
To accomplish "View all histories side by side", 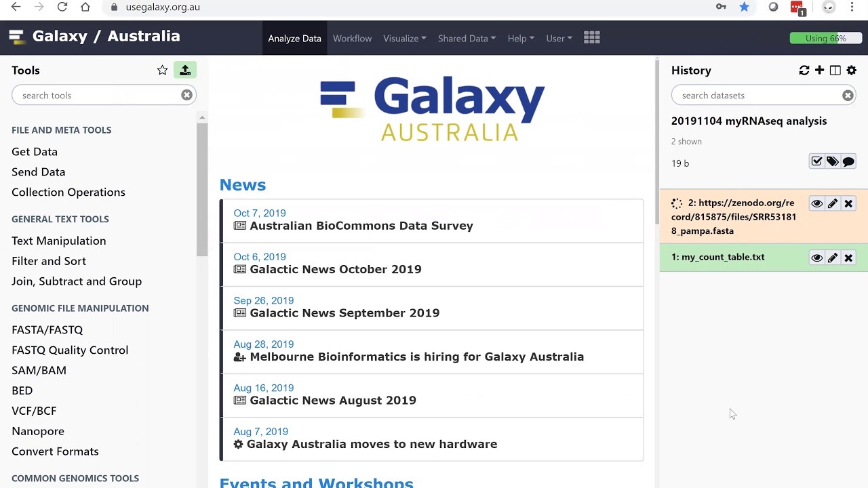I will coord(835,70).
